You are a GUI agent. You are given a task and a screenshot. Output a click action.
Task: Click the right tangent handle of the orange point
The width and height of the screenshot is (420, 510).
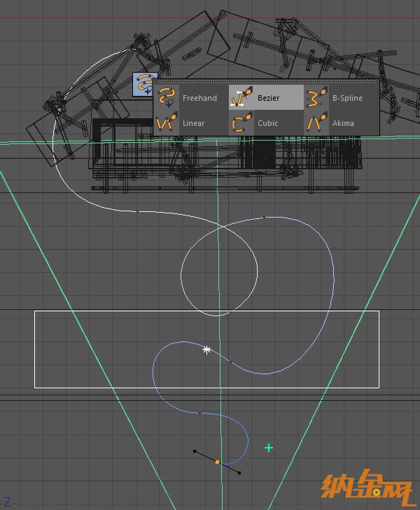coord(239,473)
